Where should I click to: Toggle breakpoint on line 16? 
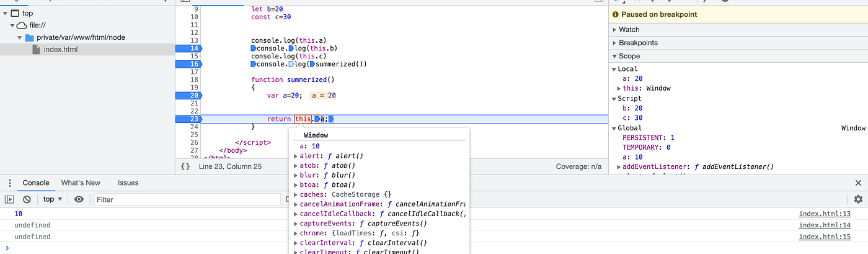188,64
